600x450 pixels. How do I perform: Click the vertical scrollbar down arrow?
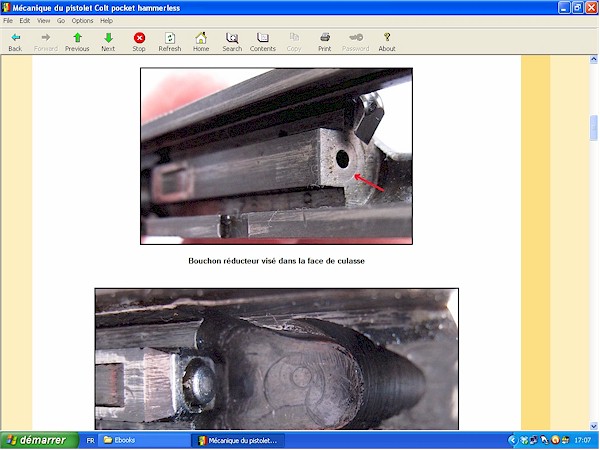[593, 424]
